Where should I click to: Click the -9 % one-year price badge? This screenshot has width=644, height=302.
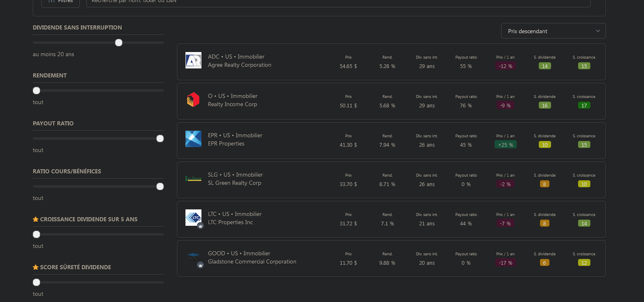pos(506,105)
